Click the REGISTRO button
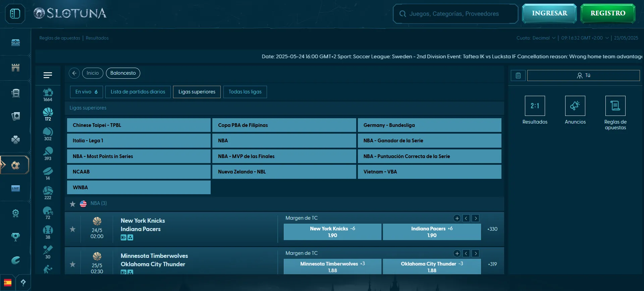 608,13
